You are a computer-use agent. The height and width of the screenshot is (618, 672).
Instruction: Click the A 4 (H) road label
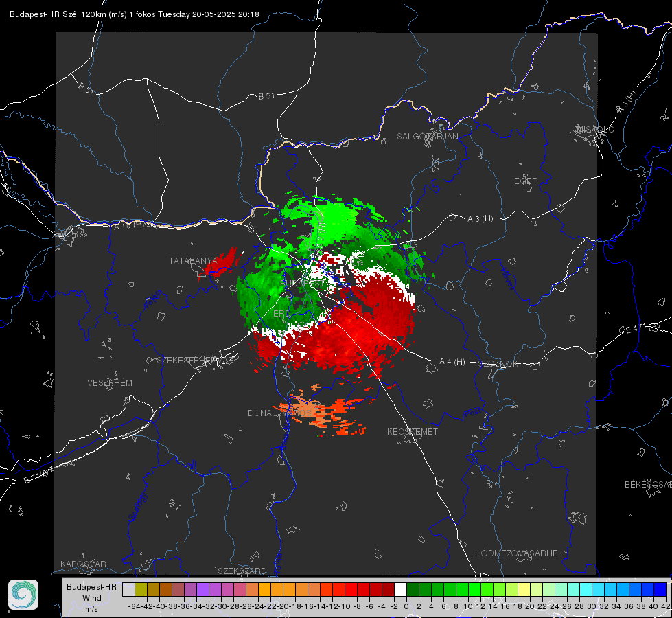pyautogui.click(x=452, y=362)
